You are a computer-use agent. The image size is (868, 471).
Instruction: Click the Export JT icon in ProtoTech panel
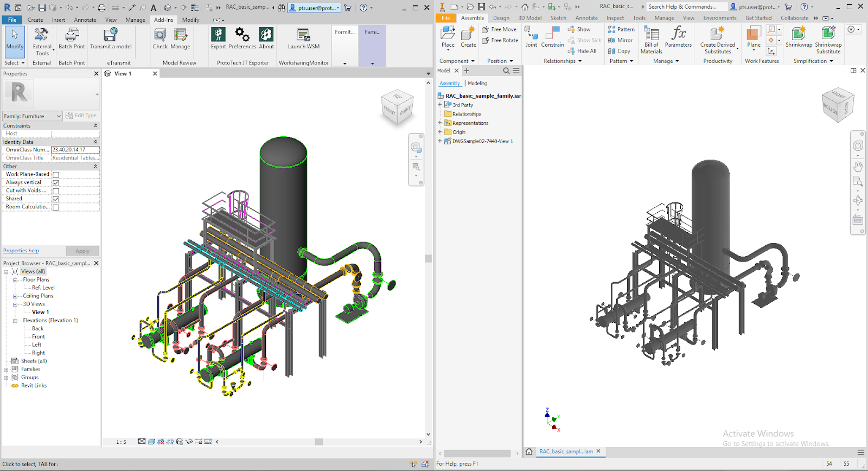[218, 35]
